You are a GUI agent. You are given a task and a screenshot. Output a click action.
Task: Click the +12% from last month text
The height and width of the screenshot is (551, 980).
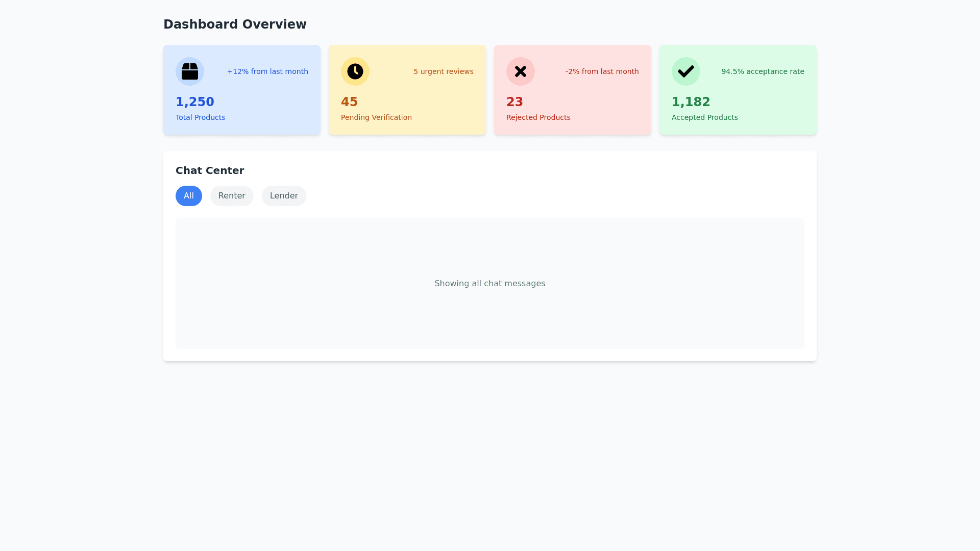tap(267, 71)
